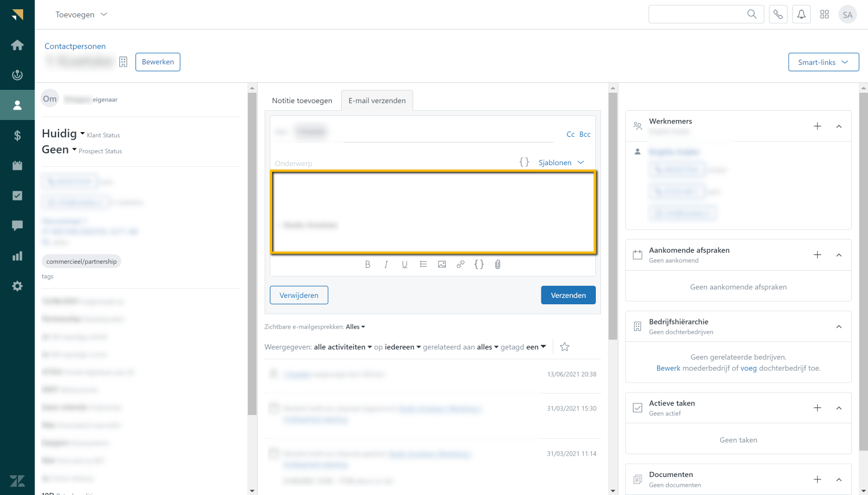Insert a hyperlink via link icon

[x=460, y=264]
